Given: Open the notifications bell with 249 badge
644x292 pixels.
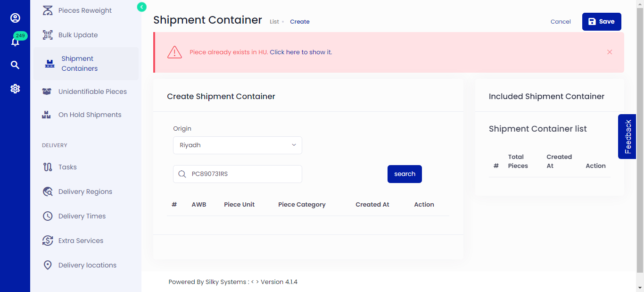Looking at the screenshot, I should tap(15, 40).
